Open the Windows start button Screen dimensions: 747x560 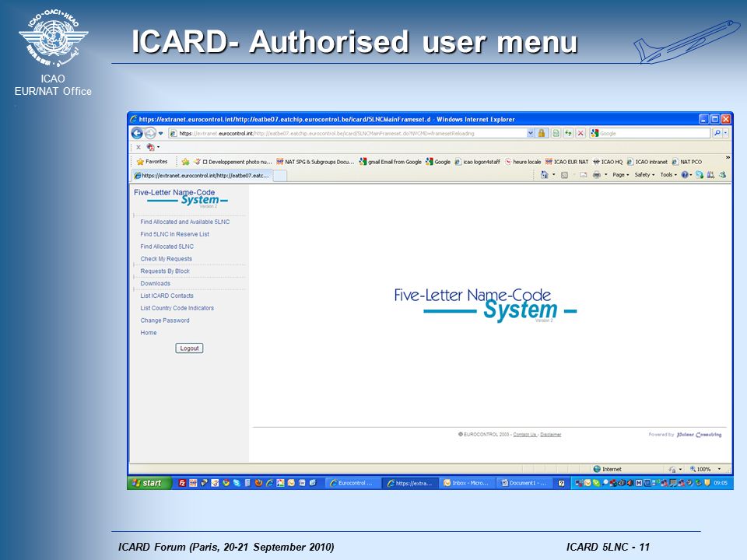tap(149, 483)
